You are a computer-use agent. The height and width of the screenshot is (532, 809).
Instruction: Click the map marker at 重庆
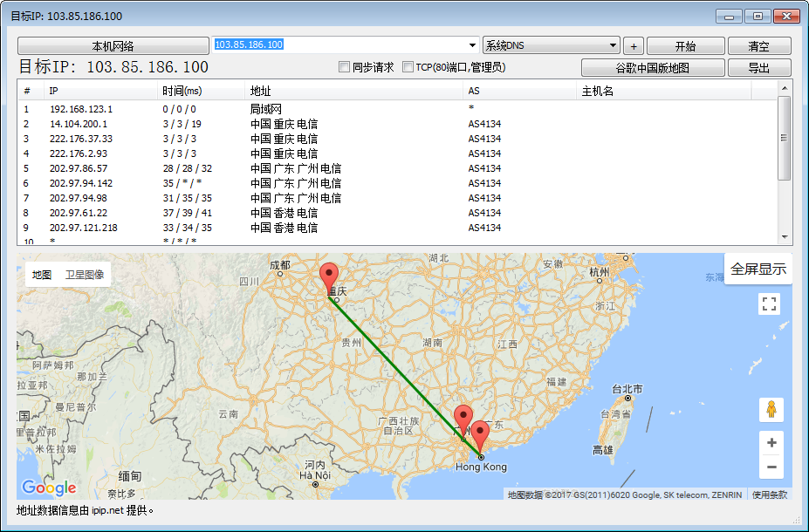[329, 277]
